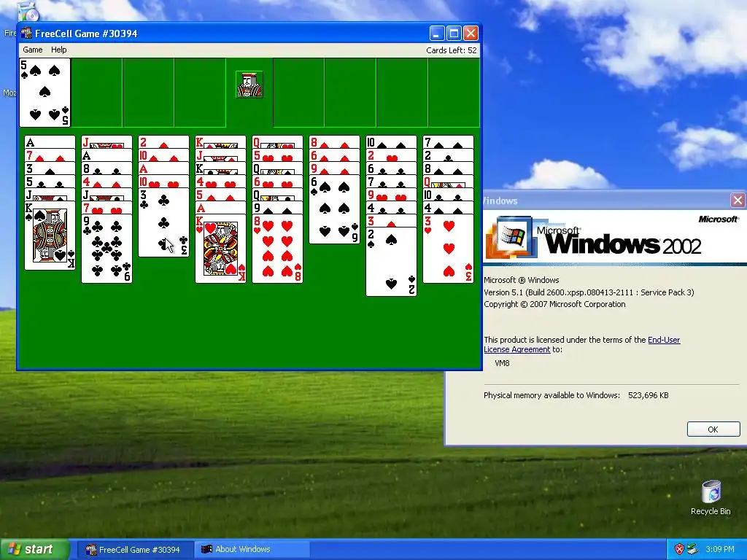Click the 2 of hearts card

pos(391,155)
